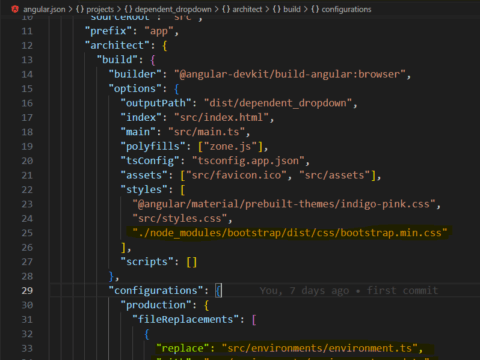The image size is (480, 360).
Task: Click the indigo-pink.css path string
Action: point(284,204)
